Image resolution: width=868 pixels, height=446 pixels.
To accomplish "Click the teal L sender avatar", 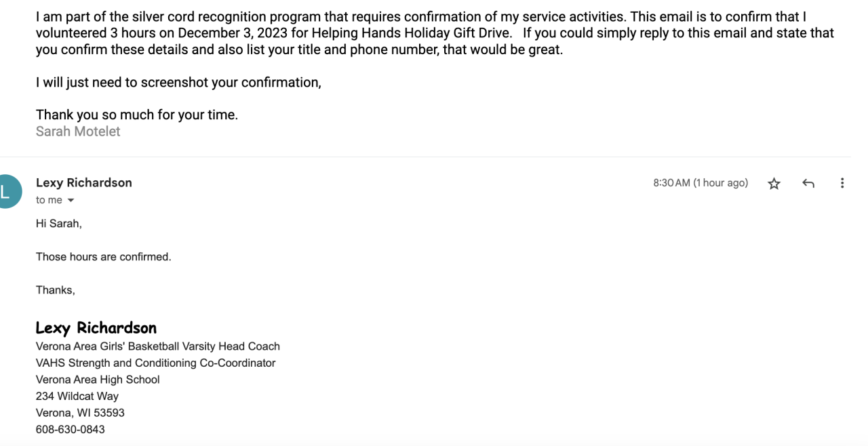I will (x=7, y=190).
